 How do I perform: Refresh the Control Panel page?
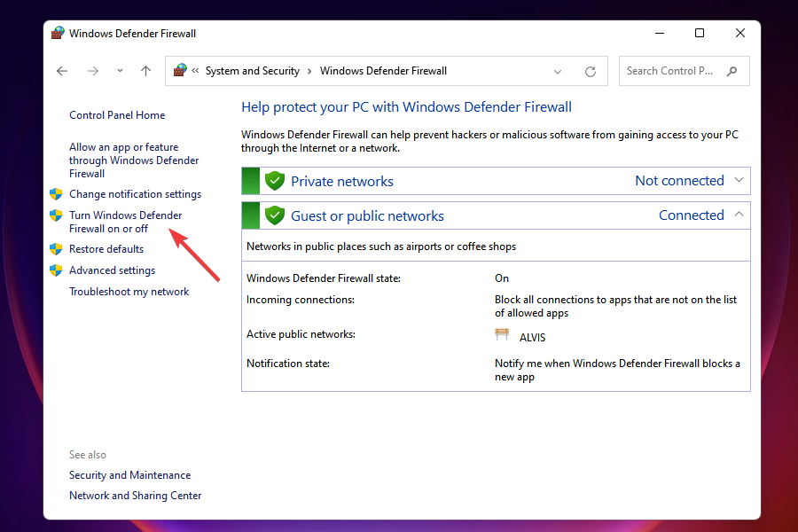pyautogui.click(x=591, y=71)
